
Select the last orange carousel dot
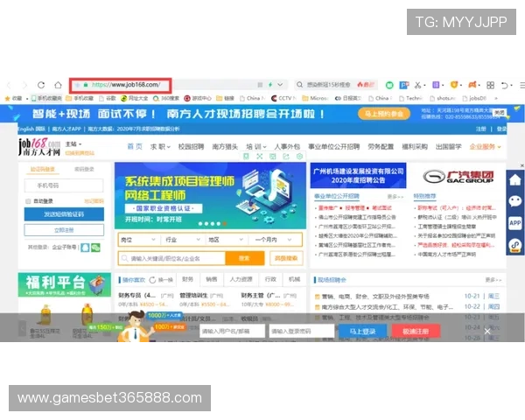[x=225, y=223]
